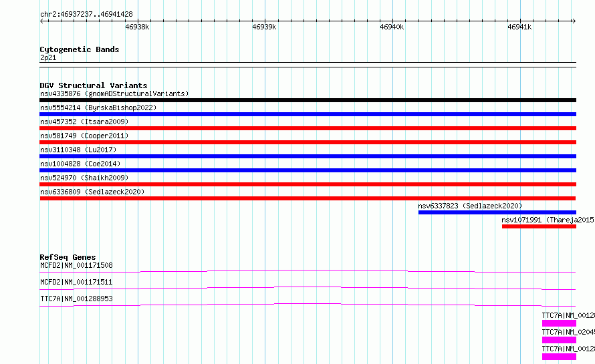Click the 2p21 cytogenetic band label
595x364 pixels.
tap(48, 57)
